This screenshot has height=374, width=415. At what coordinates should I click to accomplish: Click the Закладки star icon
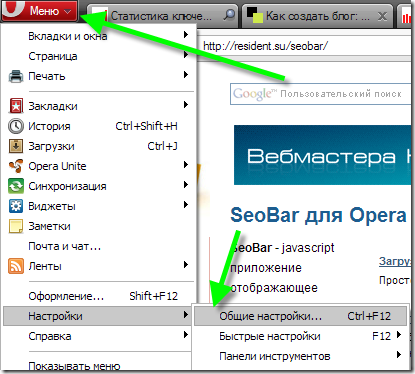point(16,106)
